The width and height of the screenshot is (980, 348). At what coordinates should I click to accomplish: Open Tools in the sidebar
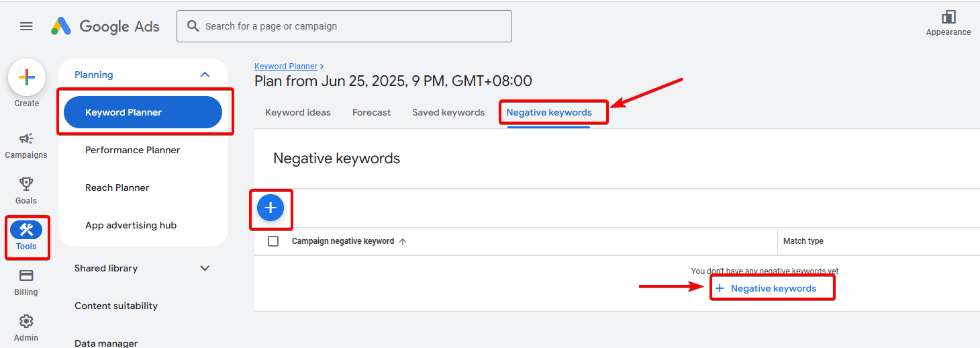pos(26,236)
